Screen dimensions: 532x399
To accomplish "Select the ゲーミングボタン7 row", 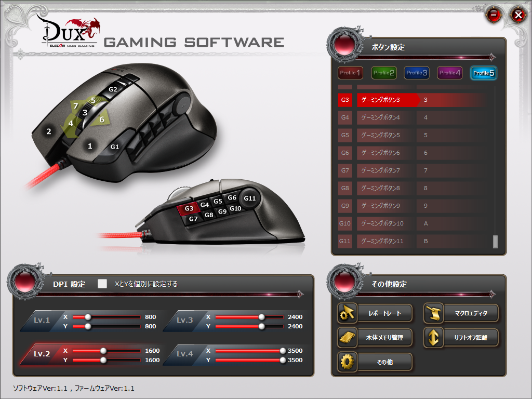I will pyautogui.click(x=413, y=170).
